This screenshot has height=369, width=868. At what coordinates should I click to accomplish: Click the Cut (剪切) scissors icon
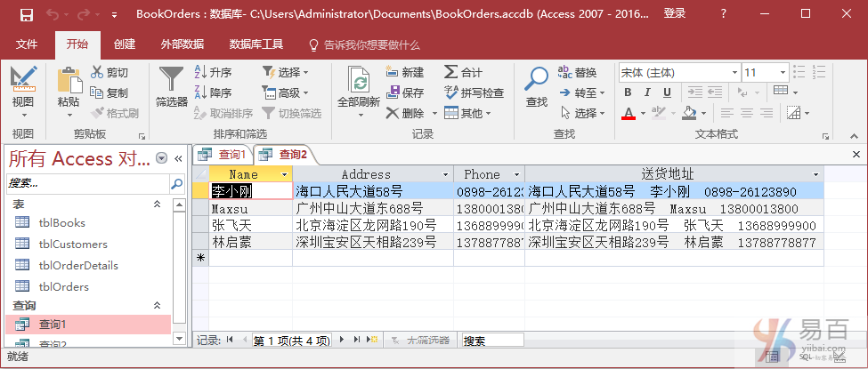coord(97,72)
